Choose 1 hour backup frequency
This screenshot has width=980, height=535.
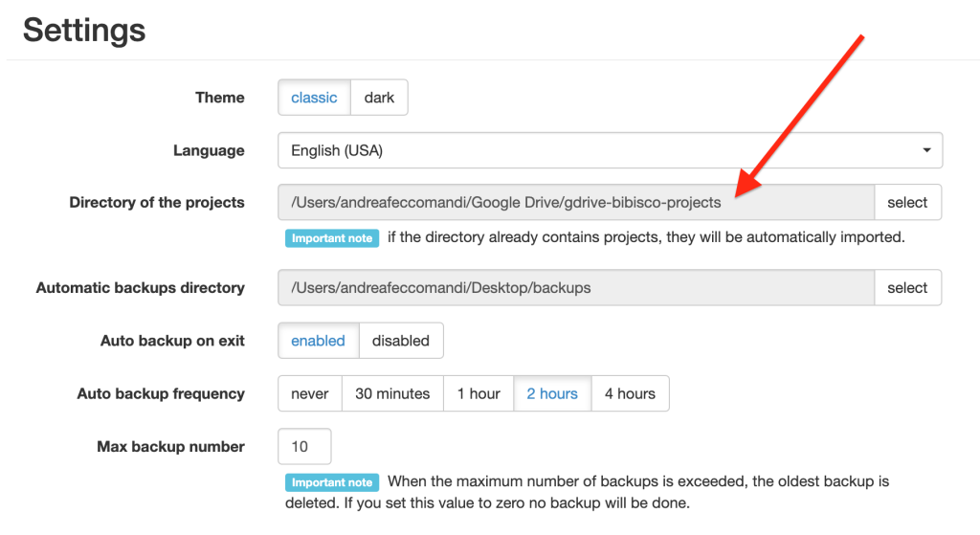[479, 393]
